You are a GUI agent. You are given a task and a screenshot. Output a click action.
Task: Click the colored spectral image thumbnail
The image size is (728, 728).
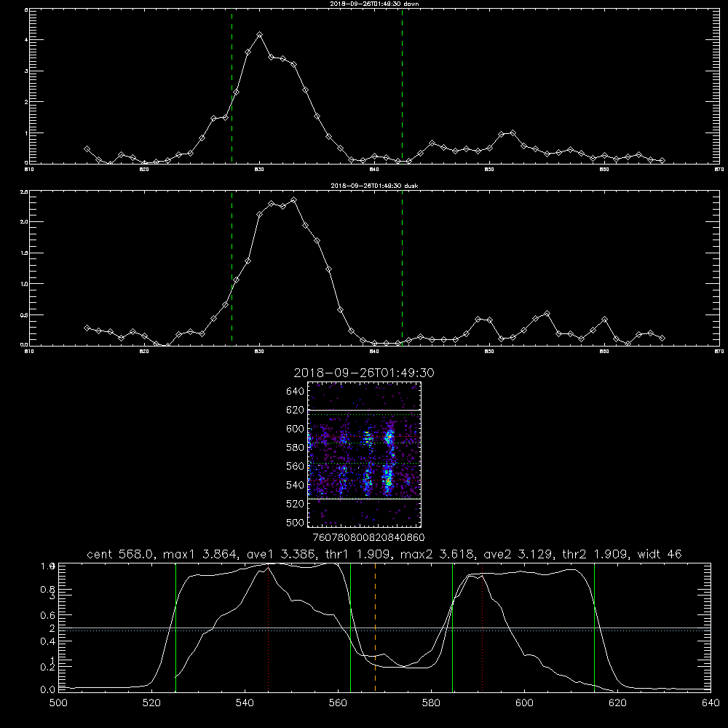[365, 454]
